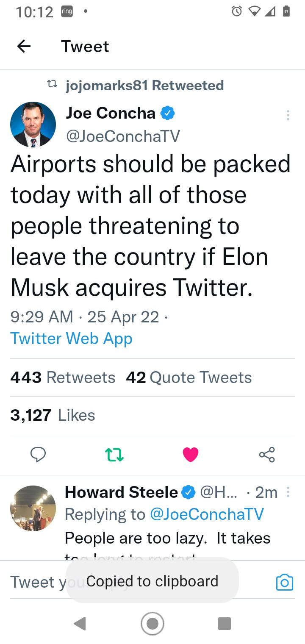Tap Joe Concha's verified badge
The width and height of the screenshot is (305, 644).
coord(169,113)
